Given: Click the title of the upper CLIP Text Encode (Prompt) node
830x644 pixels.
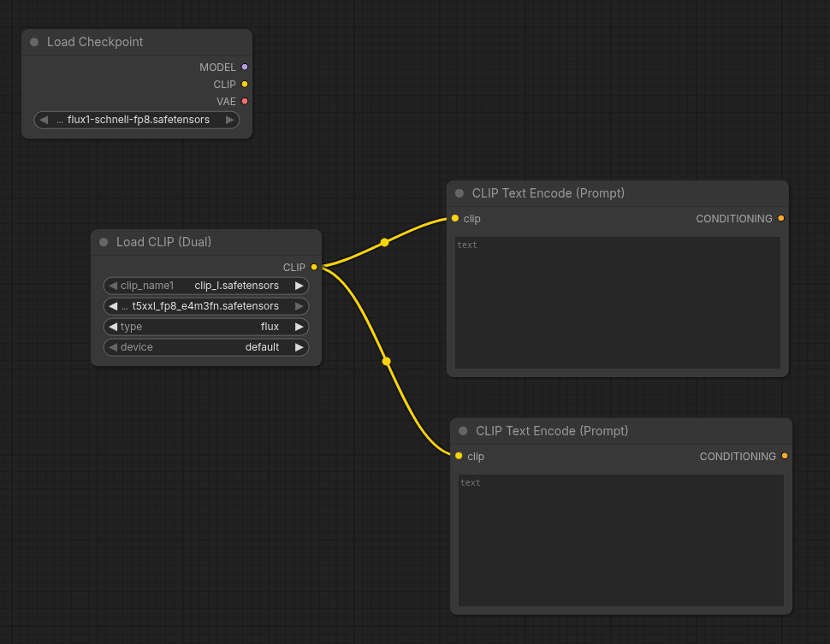Looking at the screenshot, I should tap(548, 193).
